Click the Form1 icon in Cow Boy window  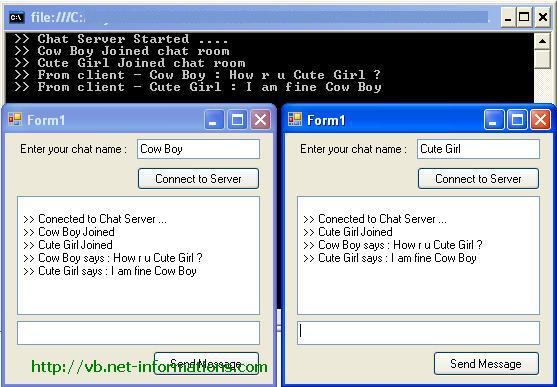[x=15, y=119]
